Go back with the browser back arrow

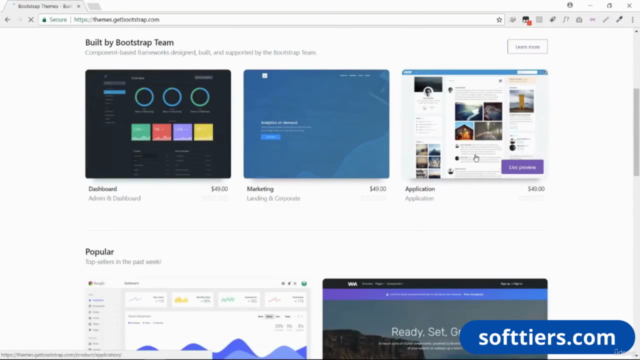pos(8,20)
